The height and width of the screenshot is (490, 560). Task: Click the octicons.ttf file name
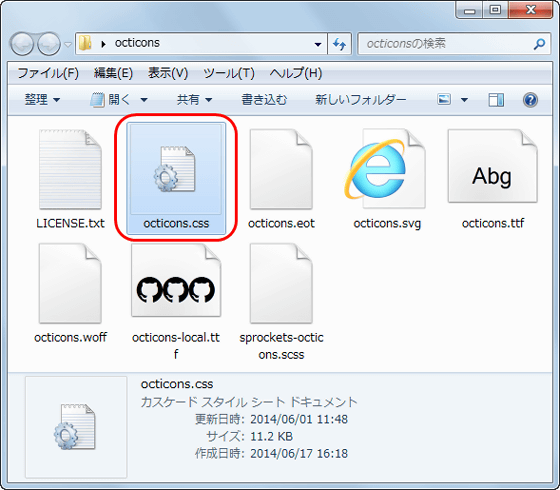coord(493,224)
